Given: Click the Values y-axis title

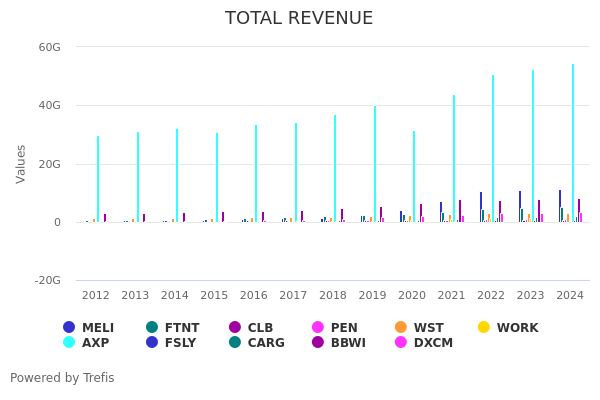Looking at the screenshot, I should pos(22,163).
